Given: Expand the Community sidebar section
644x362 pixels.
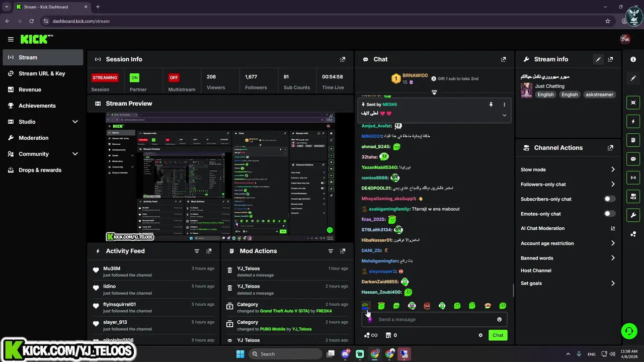Looking at the screenshot, I should (x=75, y=154).
